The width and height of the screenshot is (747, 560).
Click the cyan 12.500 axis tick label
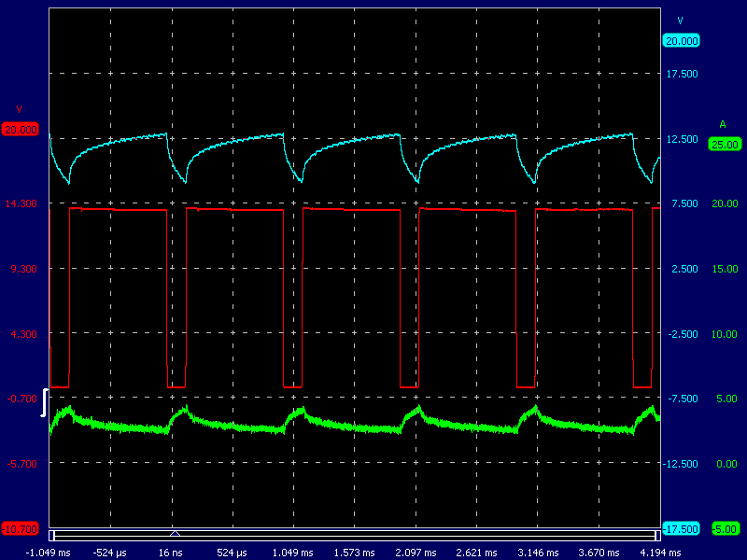pyautogui.click(x=683, y=139)
